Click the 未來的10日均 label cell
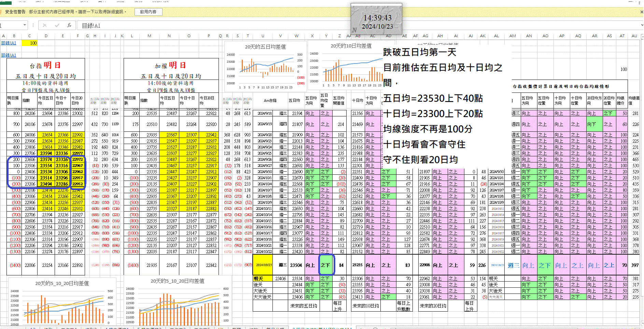 point(366,306)
